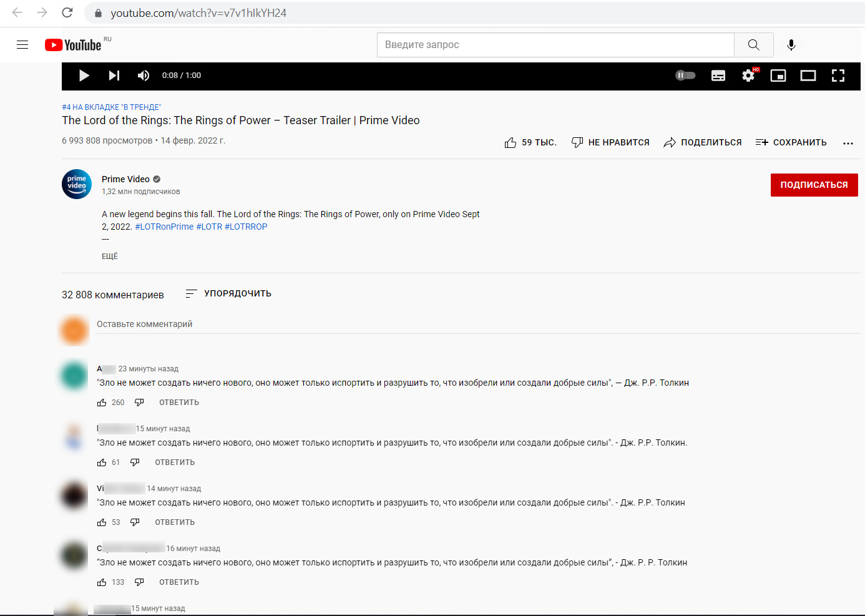Open the #LOTRROP hashtag
Screen dimensions: 865x616
tap(246, 227)
